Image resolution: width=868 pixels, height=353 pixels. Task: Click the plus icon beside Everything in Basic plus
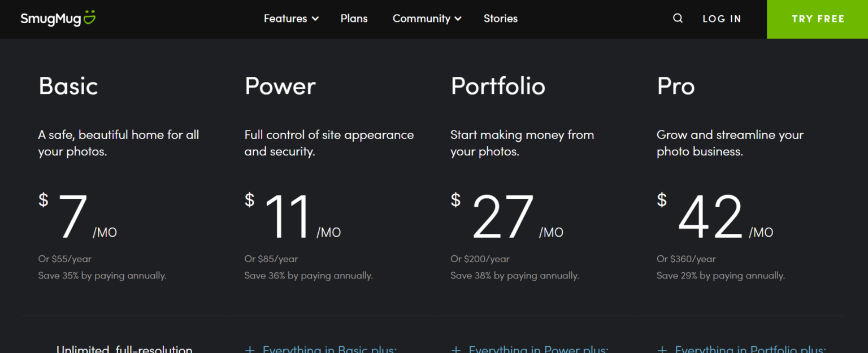coord(250,350)
